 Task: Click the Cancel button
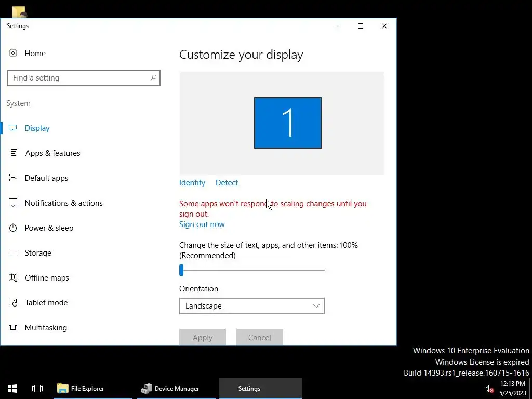260,337
